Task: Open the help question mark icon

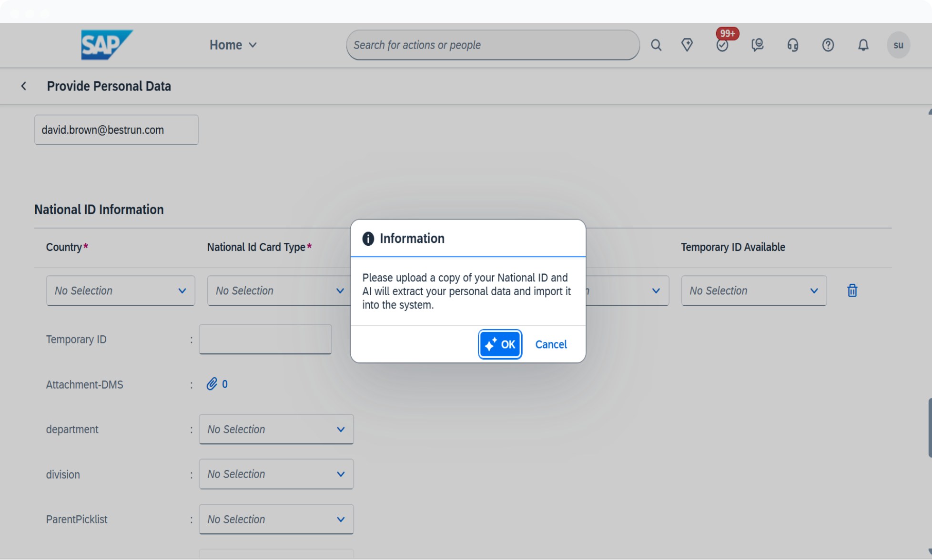Action: [828, 45]
